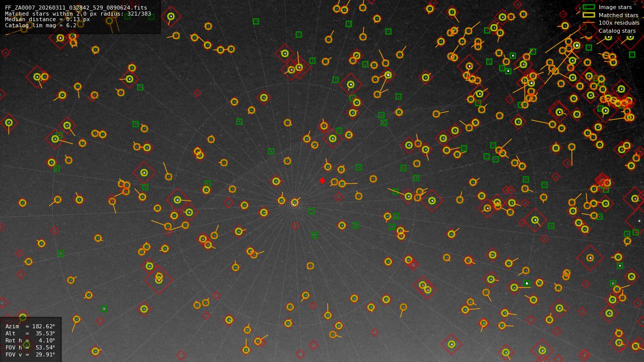Select the "100x residuals" legend label
This screenshot has width=644, height=362.
619,23
